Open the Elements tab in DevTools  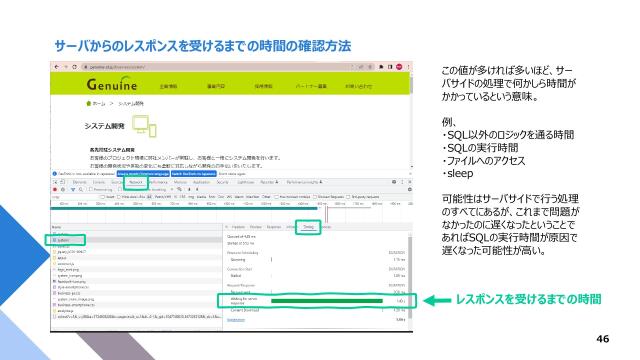[x=79, y=182]
